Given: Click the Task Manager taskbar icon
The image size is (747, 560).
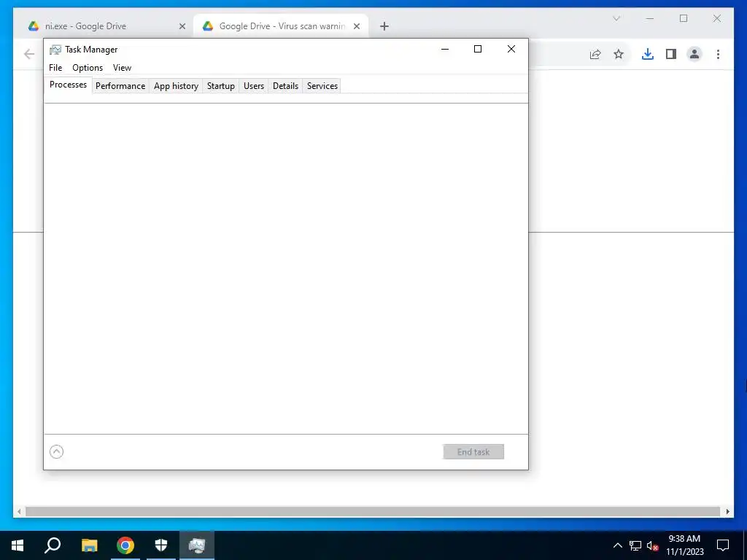Looking at the screenshot, I should tap(197, 545).
